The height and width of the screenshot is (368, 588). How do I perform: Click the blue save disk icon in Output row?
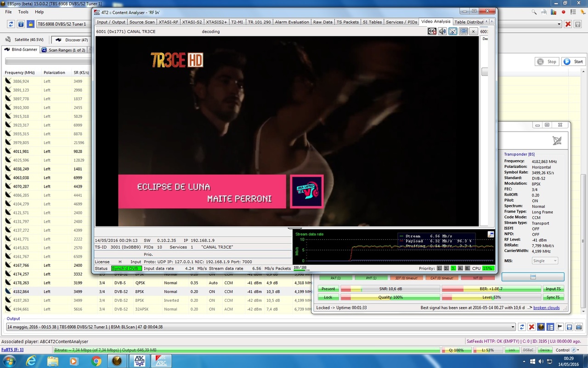569,327
